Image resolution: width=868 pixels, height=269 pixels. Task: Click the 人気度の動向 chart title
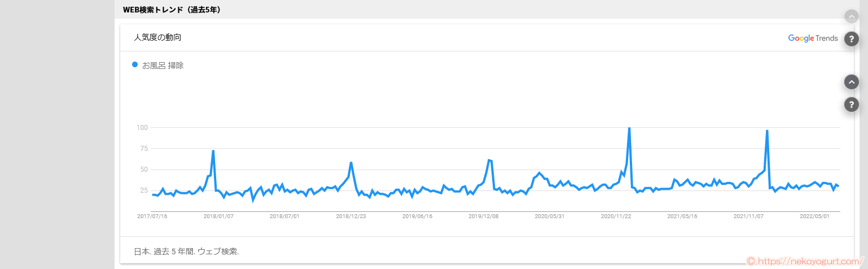157,38
